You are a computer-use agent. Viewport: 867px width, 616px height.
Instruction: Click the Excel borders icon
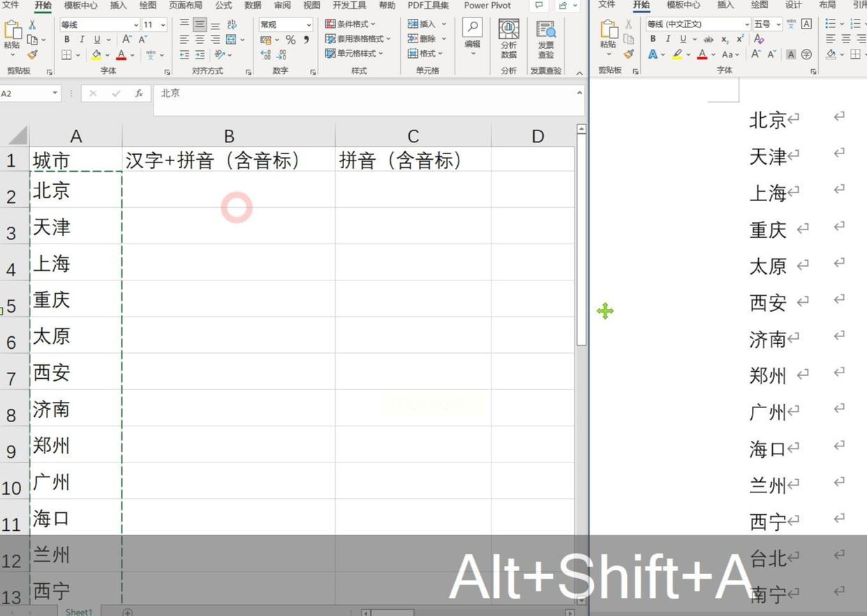pos(67,54)
